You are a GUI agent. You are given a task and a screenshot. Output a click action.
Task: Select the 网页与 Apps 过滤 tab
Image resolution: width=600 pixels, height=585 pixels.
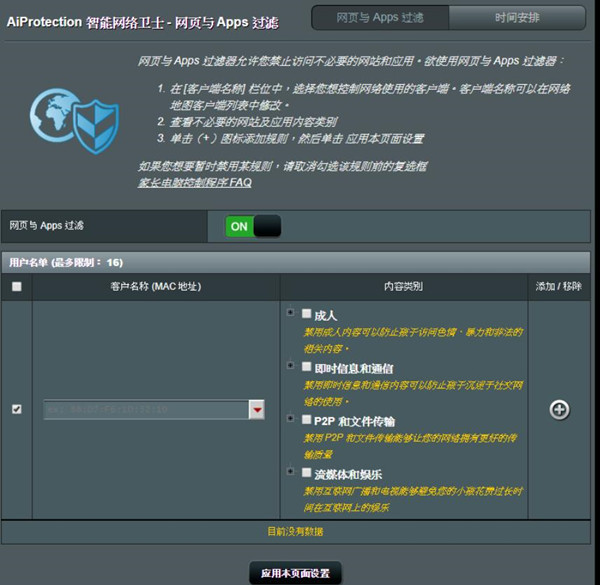pyautogui.click(x=380, y=17)
